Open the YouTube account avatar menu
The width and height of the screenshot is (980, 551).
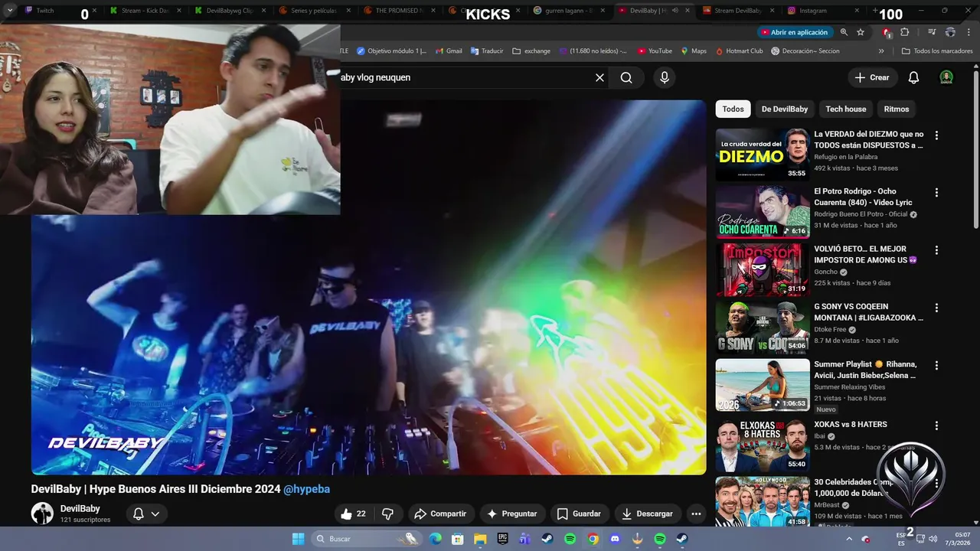[946, 77]
